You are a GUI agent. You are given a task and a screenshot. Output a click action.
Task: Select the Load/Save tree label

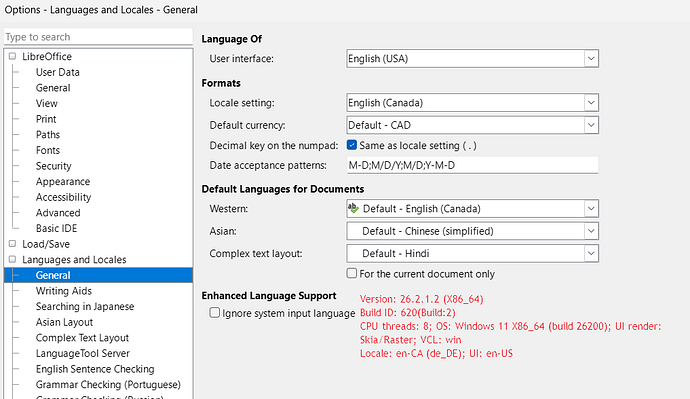click(x=46, y=244)
